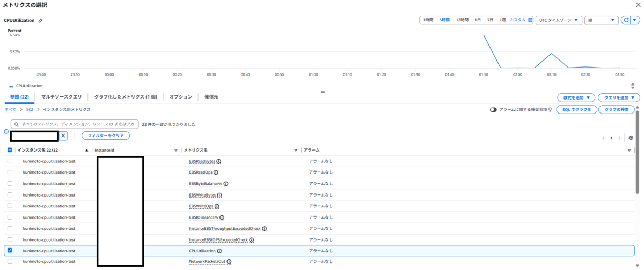Select the 1 hour time range

428,20
